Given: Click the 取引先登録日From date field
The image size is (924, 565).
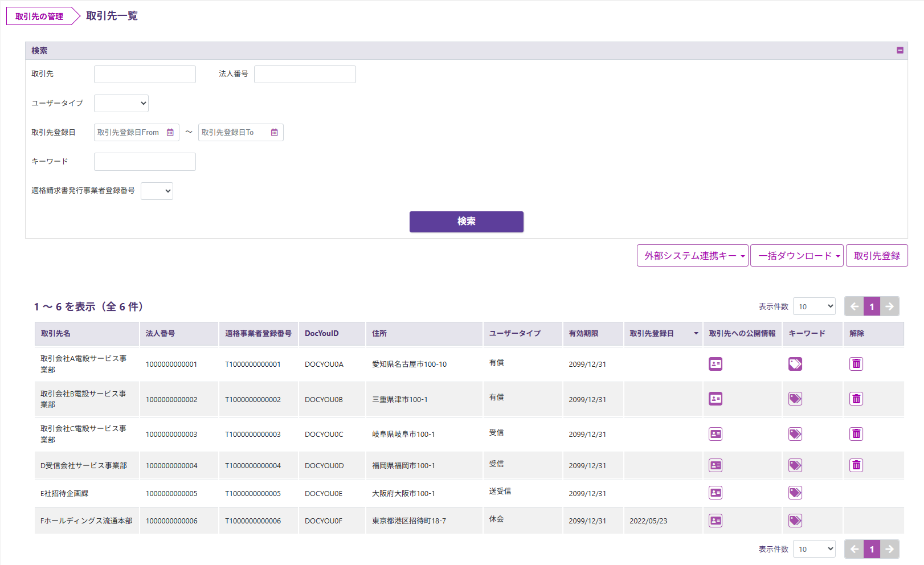Looking at the screenshot, I should pos(137,133).
